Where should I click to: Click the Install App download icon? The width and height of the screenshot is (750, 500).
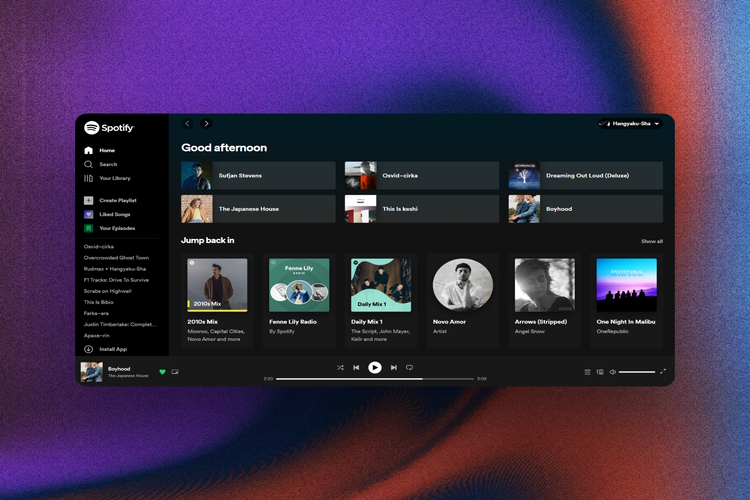click(x=88, y=349)
